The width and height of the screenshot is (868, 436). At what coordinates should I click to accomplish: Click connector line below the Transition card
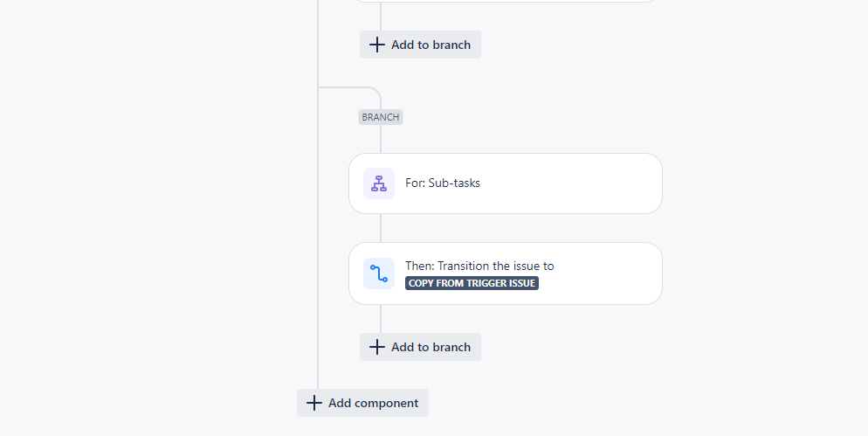click(x=381, y=319)
